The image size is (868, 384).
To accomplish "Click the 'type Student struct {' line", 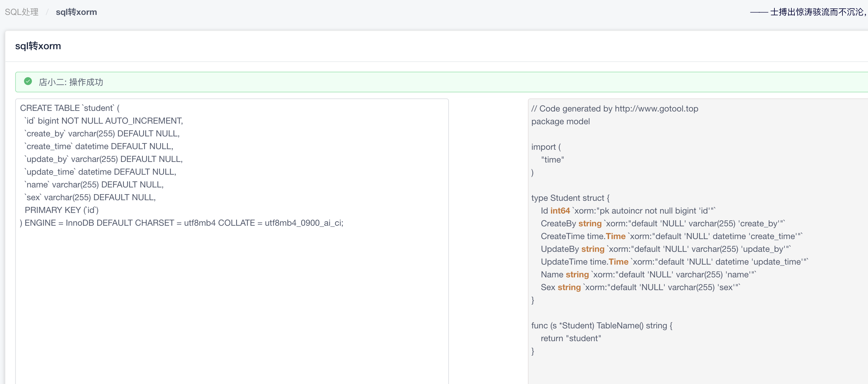I will (x=570, y=198).
